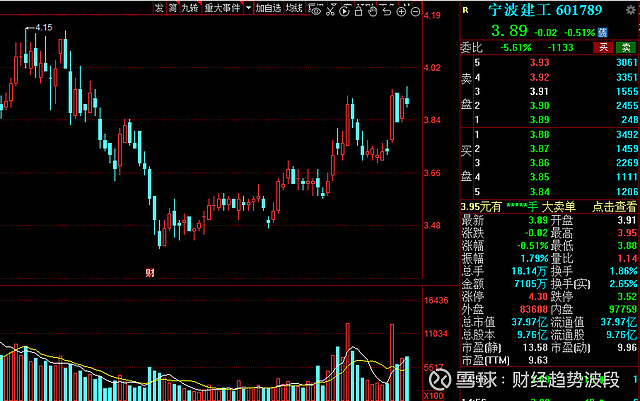Click the 4.15 high price label on chart
The image size is (640, 401).
[x=44, y=28]
